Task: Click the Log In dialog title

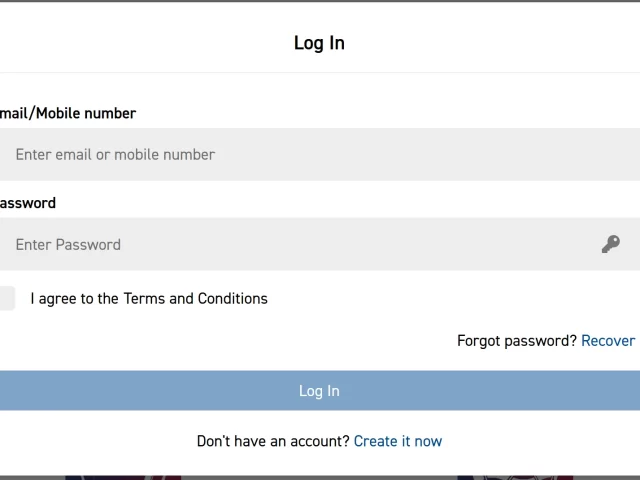Action: tap(319, 43)
